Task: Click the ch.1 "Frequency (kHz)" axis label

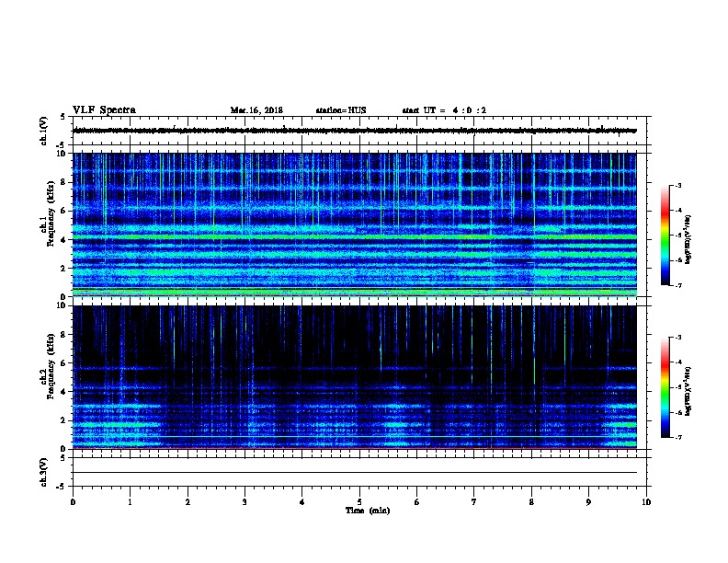Action: [51, 213]
